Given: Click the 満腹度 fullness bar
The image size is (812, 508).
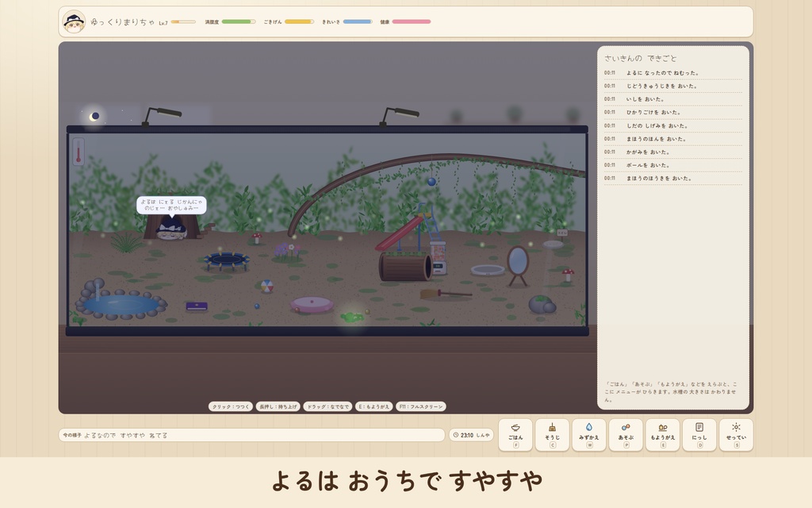Looking at the screenshot, I should coord(238,21).
